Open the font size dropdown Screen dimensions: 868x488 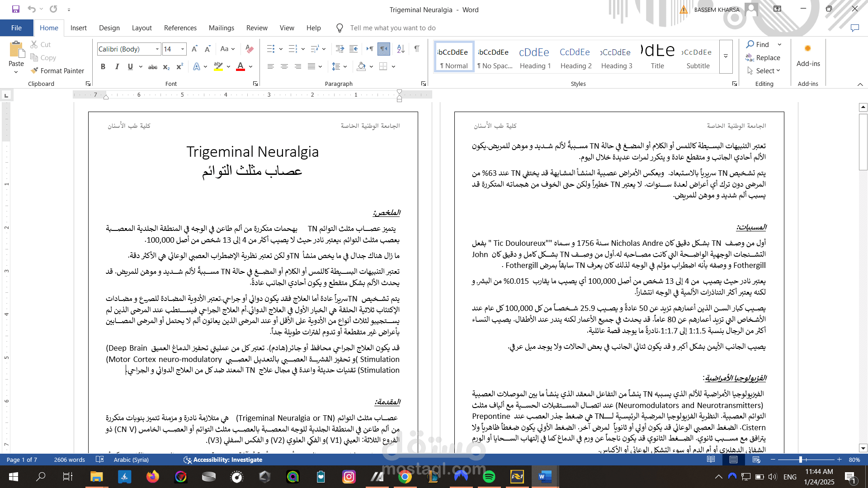(x=183, y=49)
